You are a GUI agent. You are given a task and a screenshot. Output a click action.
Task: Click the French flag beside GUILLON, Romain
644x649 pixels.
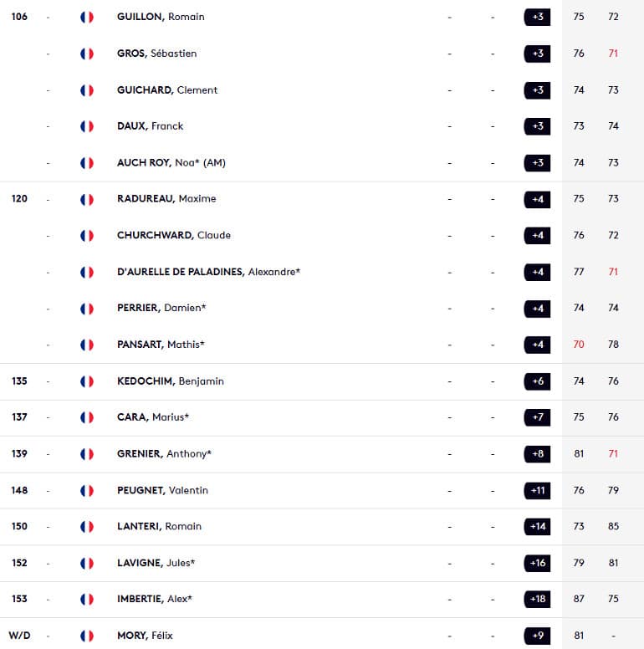click(x=87, y=17)
